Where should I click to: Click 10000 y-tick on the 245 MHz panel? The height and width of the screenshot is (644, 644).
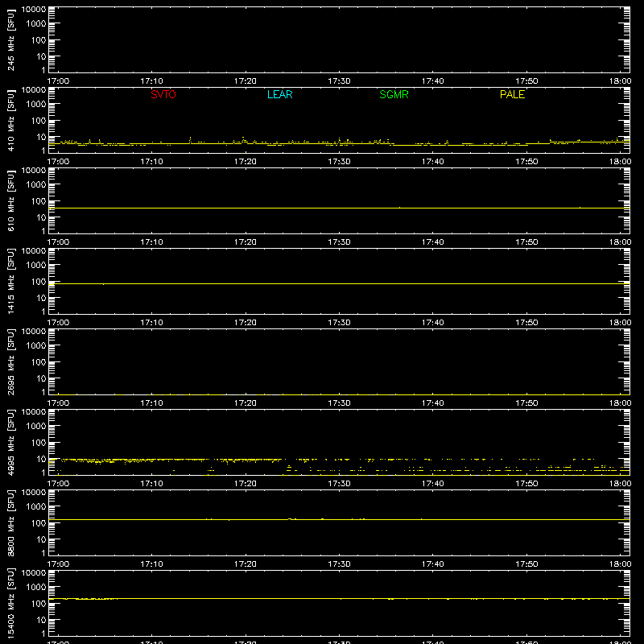coord(34,10)
